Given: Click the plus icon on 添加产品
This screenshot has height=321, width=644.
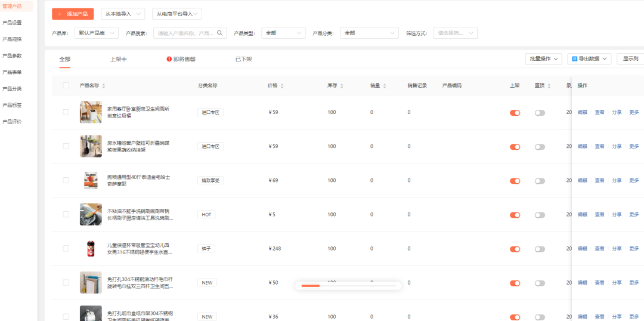Looking at the screenshot, I should pos(60,14).
